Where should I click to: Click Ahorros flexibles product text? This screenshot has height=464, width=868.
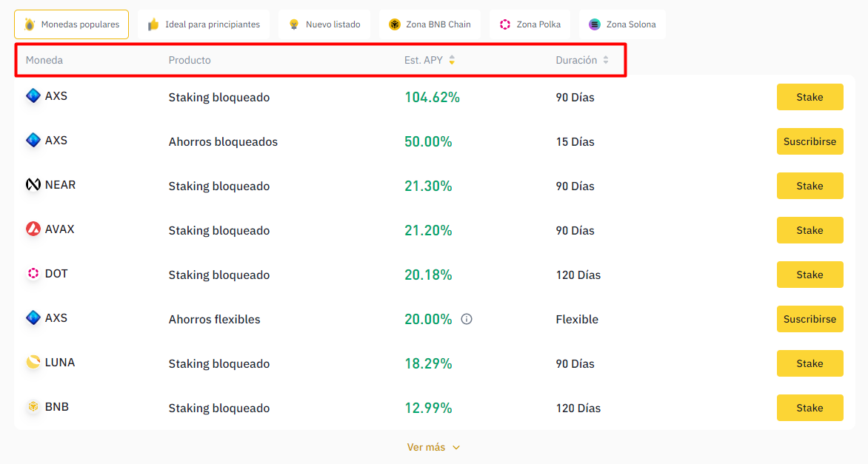coord(214,319)
